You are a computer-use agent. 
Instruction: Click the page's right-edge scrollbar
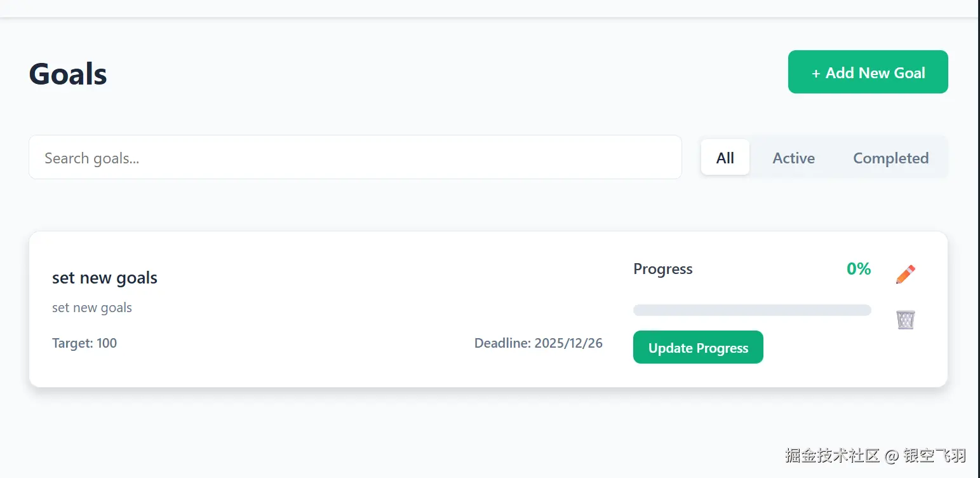(x=978, y=239)
